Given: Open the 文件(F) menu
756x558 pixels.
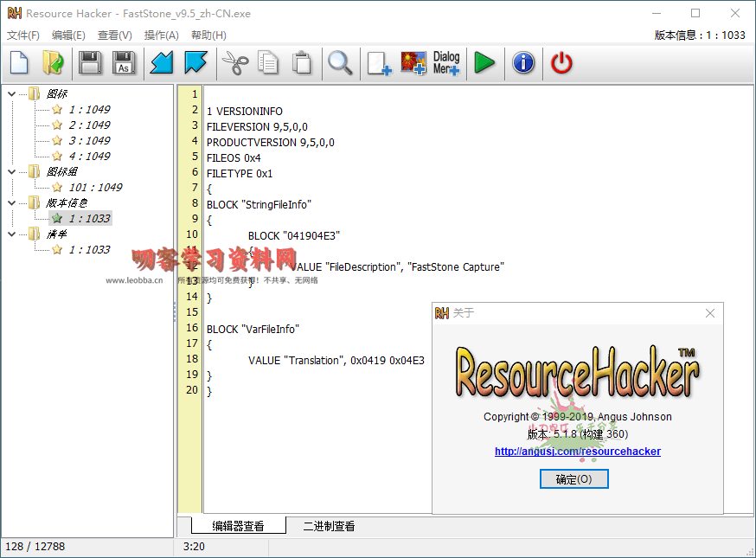Looking at the screenshot, I should click(x=23, y=35).
